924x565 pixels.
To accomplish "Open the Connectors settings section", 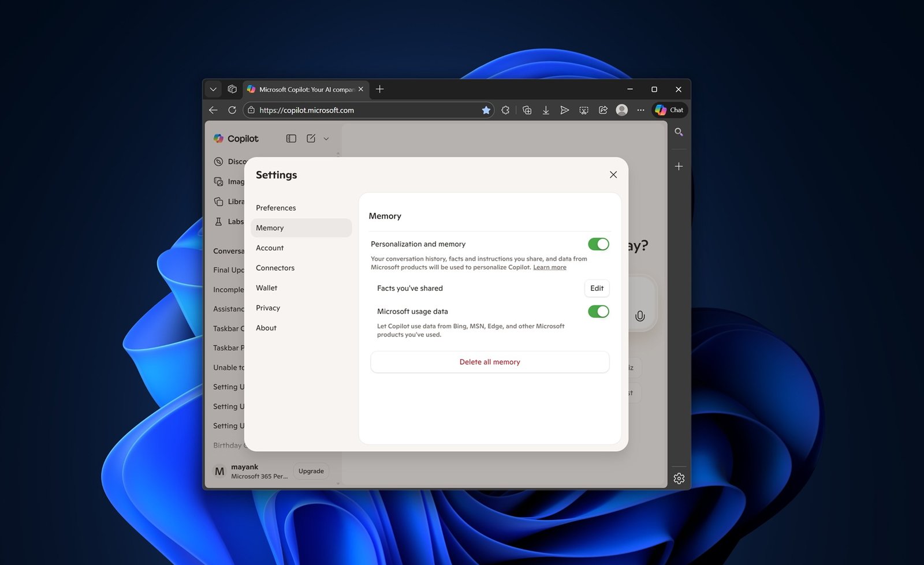I will (275, 268).
